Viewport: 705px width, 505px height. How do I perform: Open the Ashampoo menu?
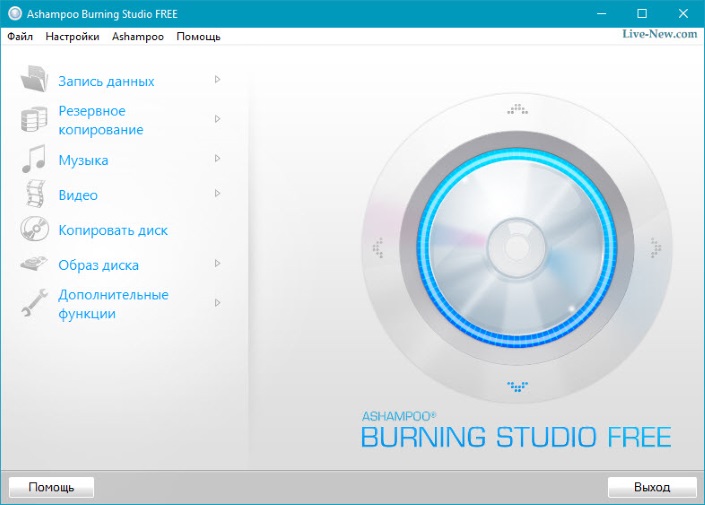tap(138, 37)
